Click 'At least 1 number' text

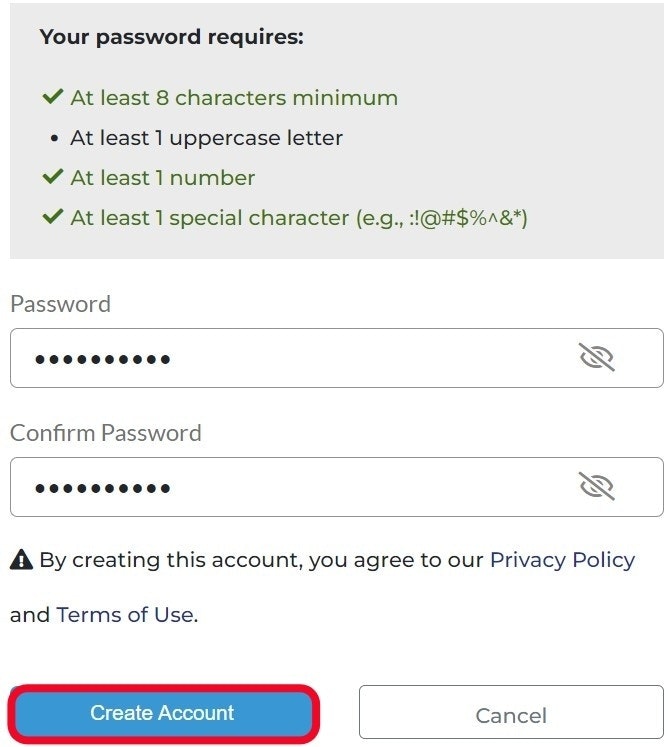coord(162,178)
